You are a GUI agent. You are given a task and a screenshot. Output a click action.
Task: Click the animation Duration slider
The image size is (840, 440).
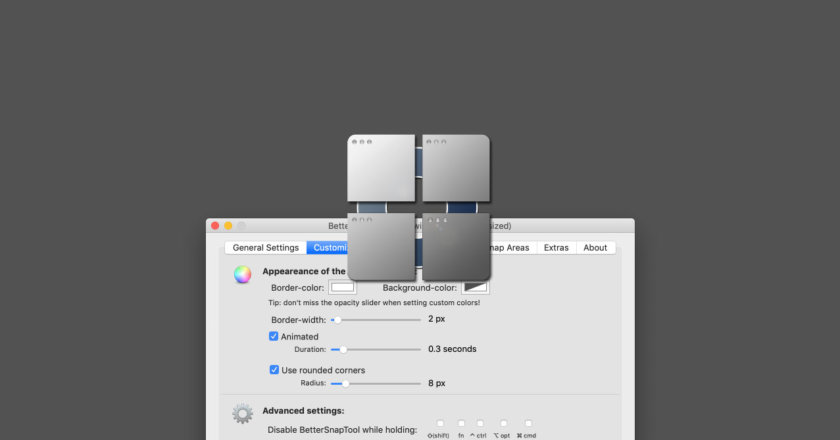pos(376,349)
